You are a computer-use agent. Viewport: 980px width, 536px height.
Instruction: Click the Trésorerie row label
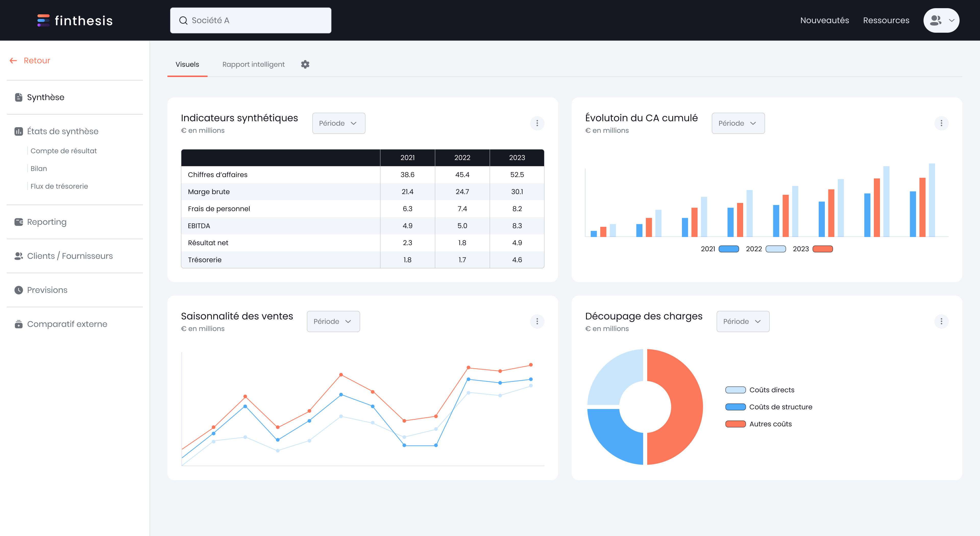pos(205,260)
